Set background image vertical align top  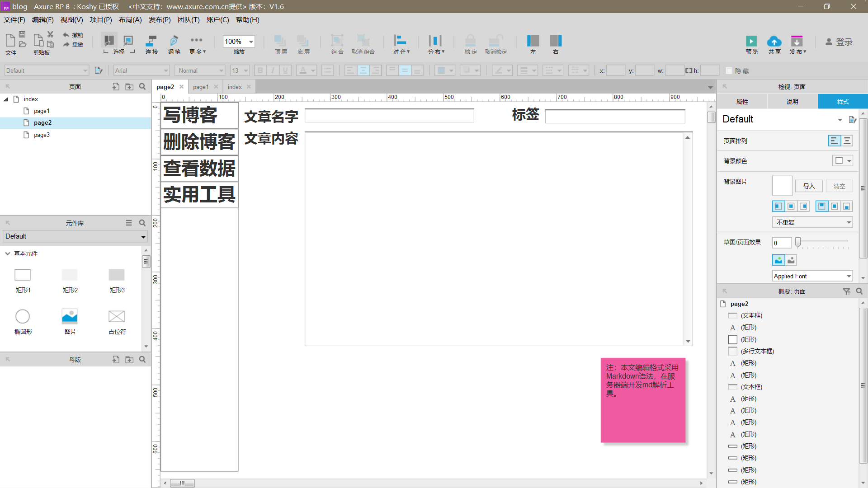click(x=821, y=206)
